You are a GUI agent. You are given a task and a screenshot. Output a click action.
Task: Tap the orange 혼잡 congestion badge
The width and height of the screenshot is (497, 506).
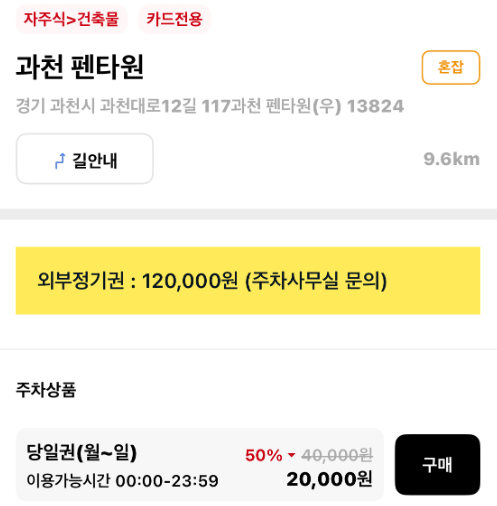point(451,67)
